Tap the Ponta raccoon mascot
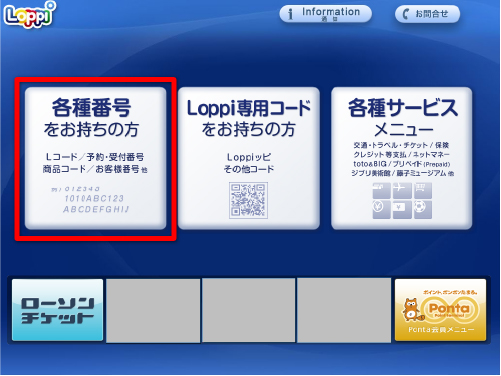The width and height of the screenshot is (501, 376). [412, 310]
